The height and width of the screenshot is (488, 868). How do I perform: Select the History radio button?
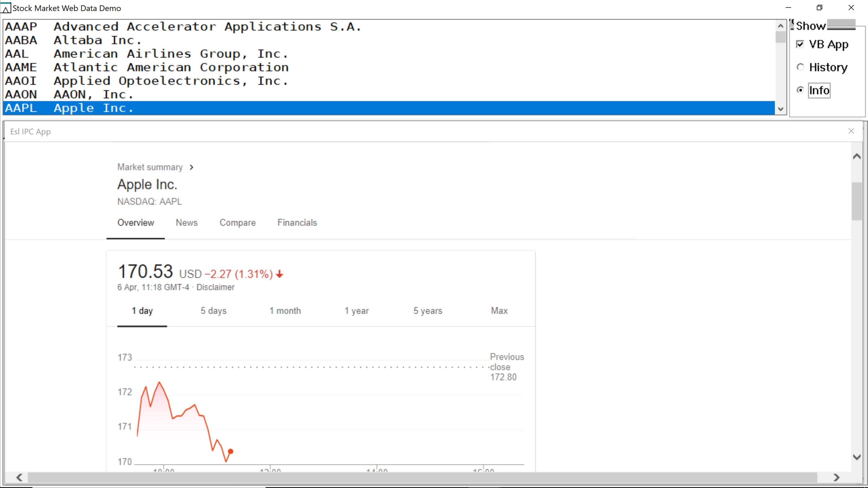[800, 67]
